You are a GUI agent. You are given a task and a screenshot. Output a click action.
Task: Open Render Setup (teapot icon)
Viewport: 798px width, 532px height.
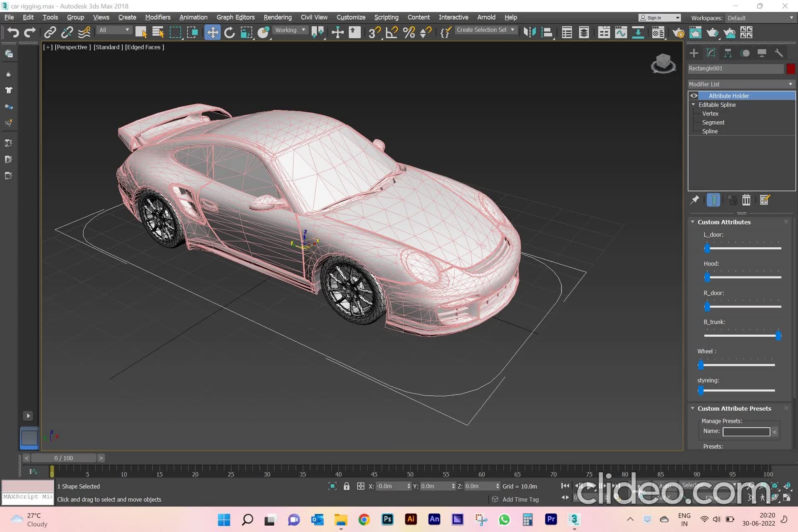pos(679,32)
